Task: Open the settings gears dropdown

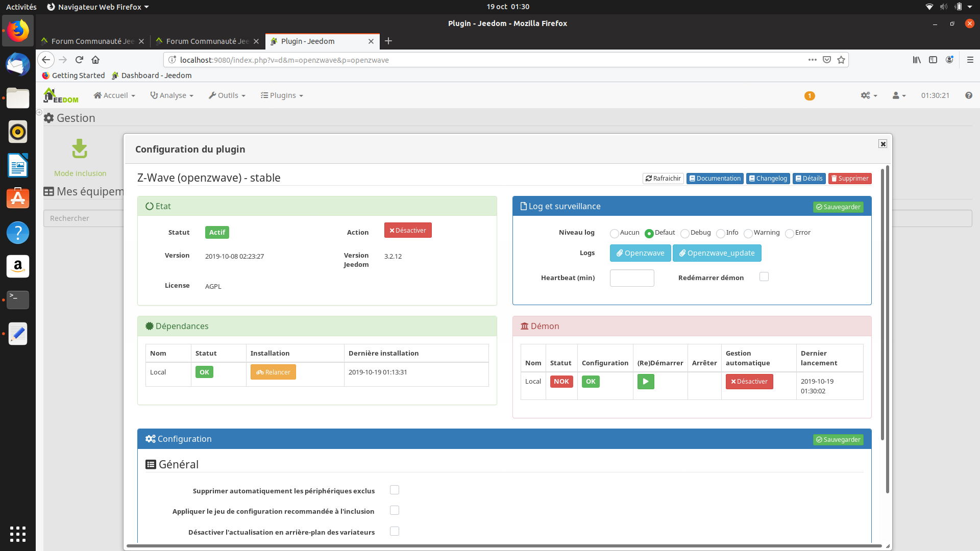Action: click(869, 95)
